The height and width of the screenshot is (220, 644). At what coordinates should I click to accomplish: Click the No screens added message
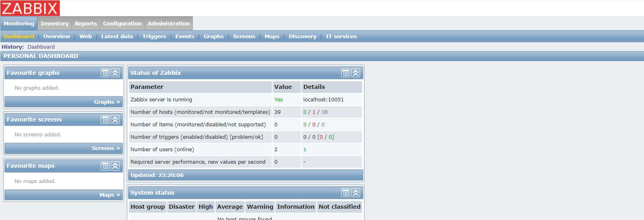point(38,135)
